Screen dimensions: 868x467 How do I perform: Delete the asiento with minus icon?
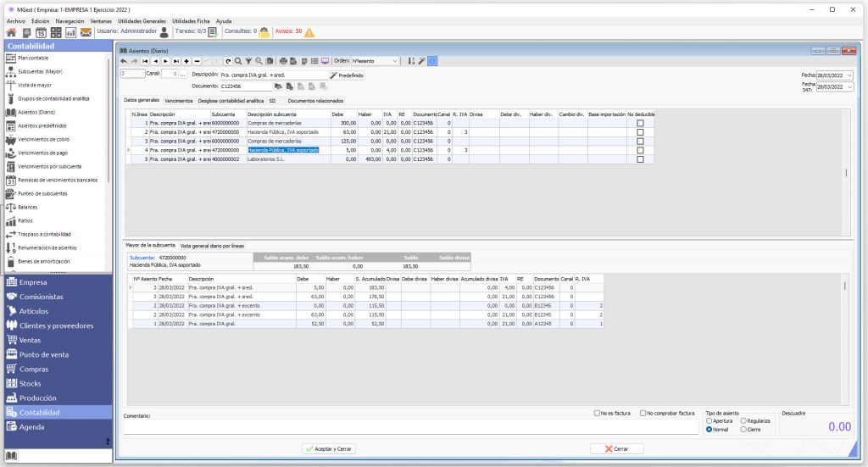[197, 61]
